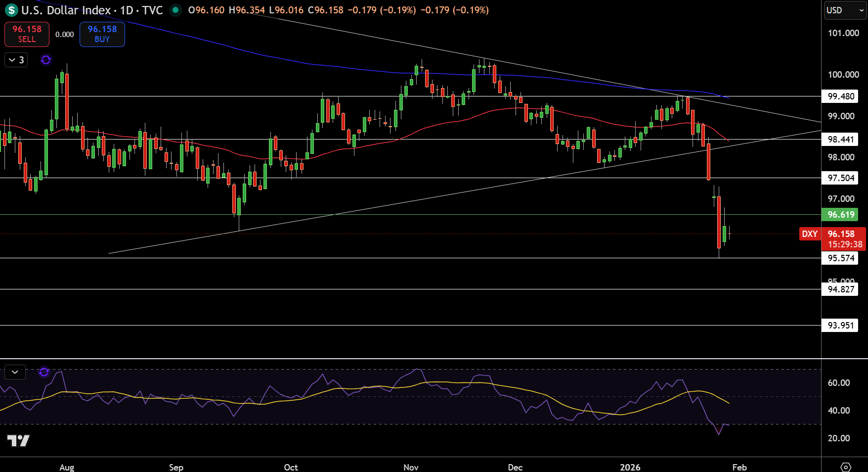This screenshot has height=472, width=868.
Task: Select the 97.504 price level label
Action: point(840,178)
